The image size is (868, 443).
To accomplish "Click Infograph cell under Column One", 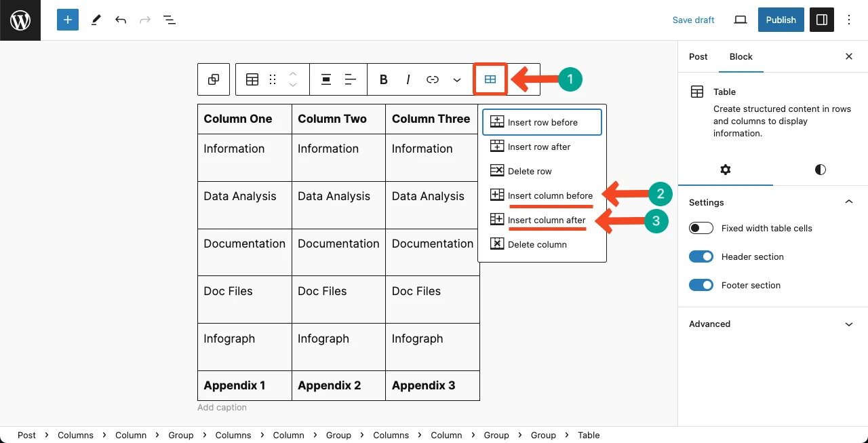I will click(x=245, y=347).
